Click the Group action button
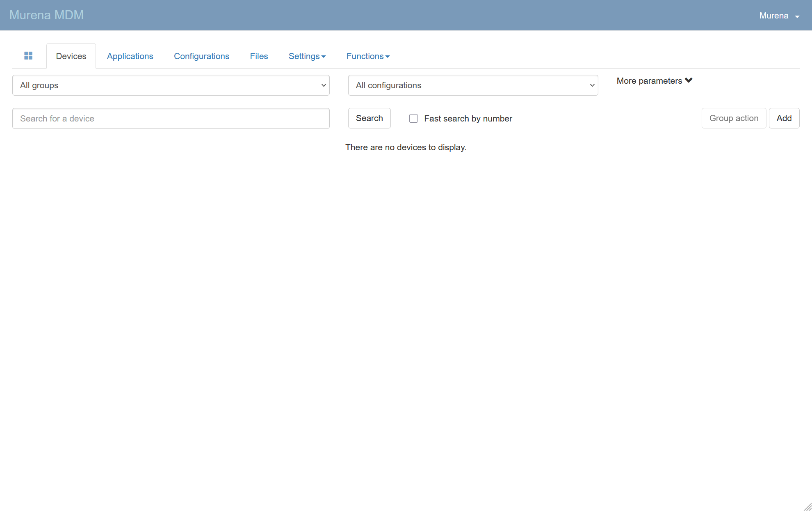Viewport: 812px width, 511px height. click(x=734, y=118)
